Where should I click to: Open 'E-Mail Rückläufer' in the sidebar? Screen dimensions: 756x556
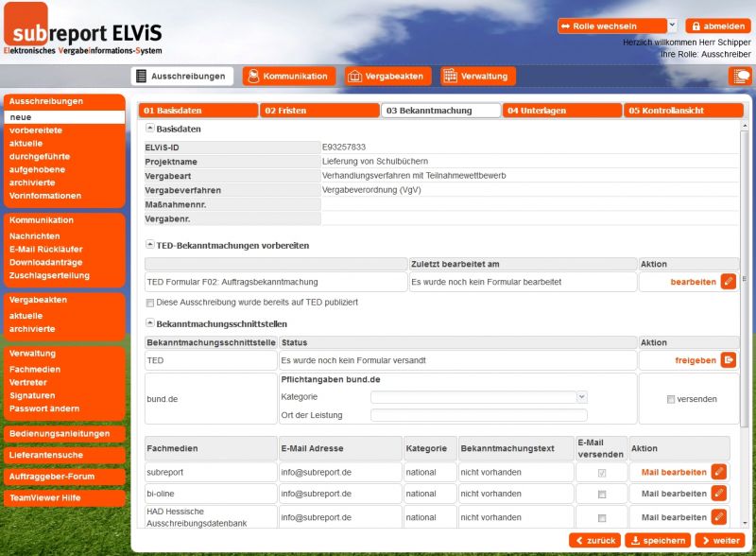click(x=45, y=249)
